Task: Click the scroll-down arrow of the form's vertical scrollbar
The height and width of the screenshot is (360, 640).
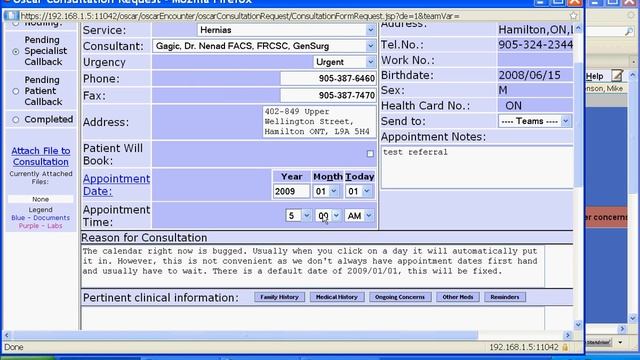Action: (x=578, y=325)
